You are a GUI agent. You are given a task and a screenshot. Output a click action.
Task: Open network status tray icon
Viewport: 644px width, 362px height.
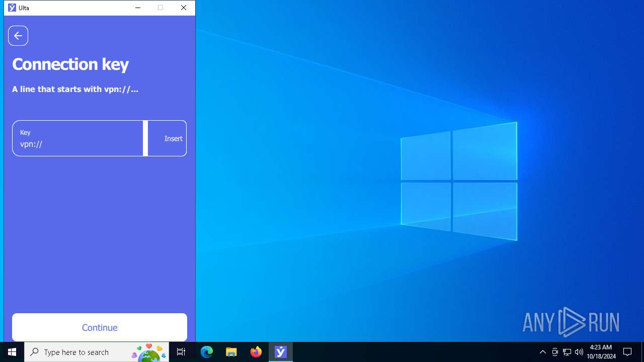[567, 352]
